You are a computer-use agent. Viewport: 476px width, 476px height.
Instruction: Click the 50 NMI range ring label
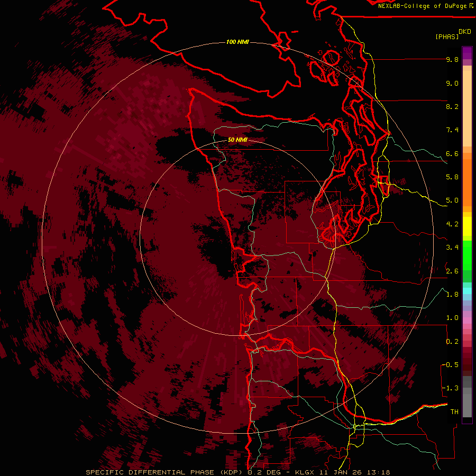[x=237, y=140]
